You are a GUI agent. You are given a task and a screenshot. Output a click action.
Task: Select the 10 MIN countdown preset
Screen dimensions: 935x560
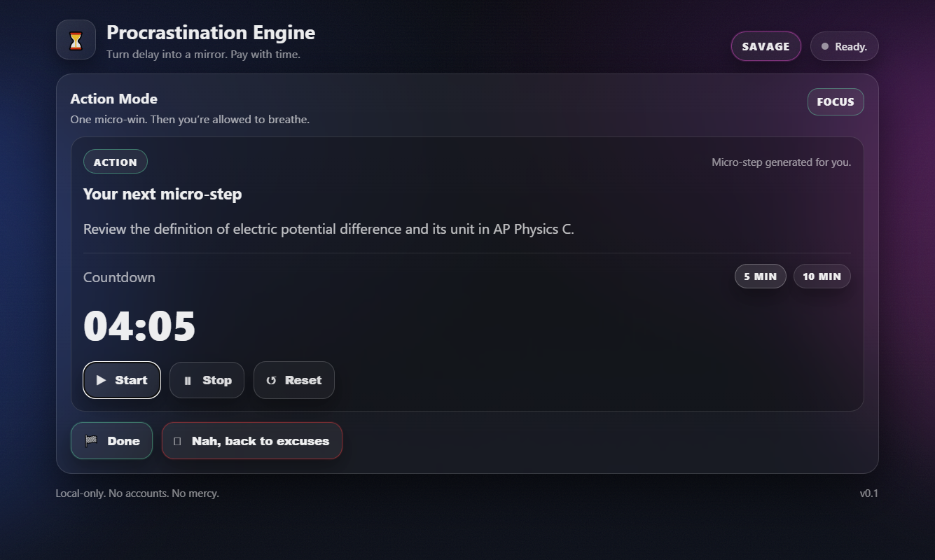coord(822,276)
